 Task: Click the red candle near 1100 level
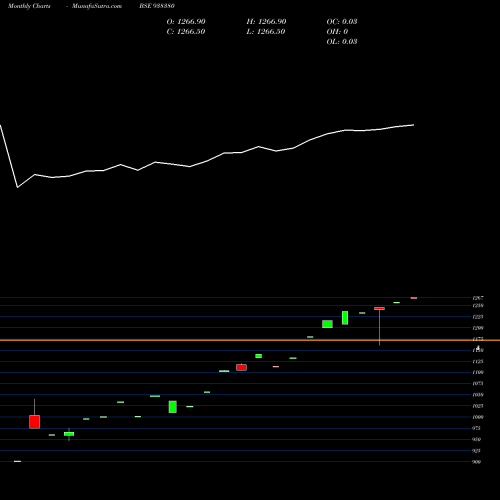click(241, 367)
